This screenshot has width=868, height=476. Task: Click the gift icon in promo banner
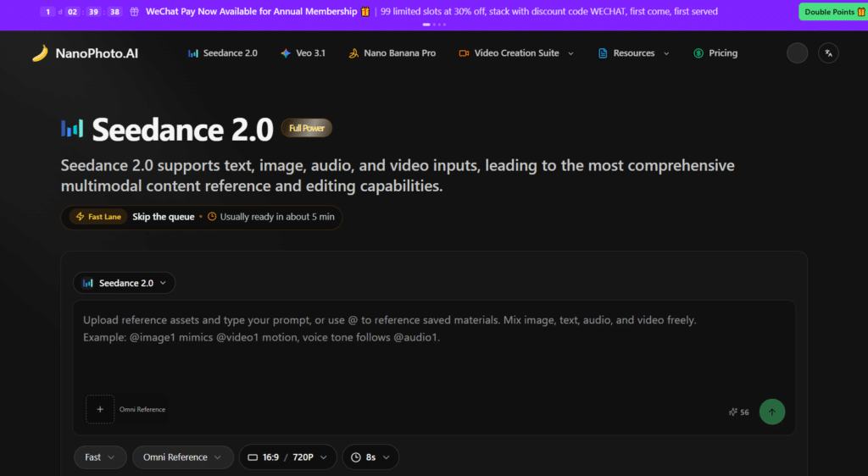coord(135,12)
